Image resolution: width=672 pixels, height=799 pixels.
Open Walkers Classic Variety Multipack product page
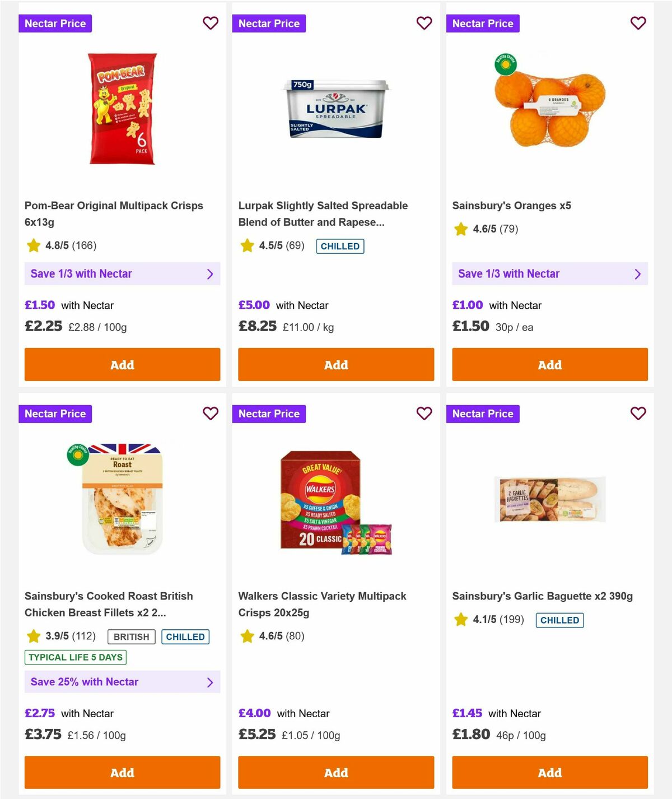[323, 604]
